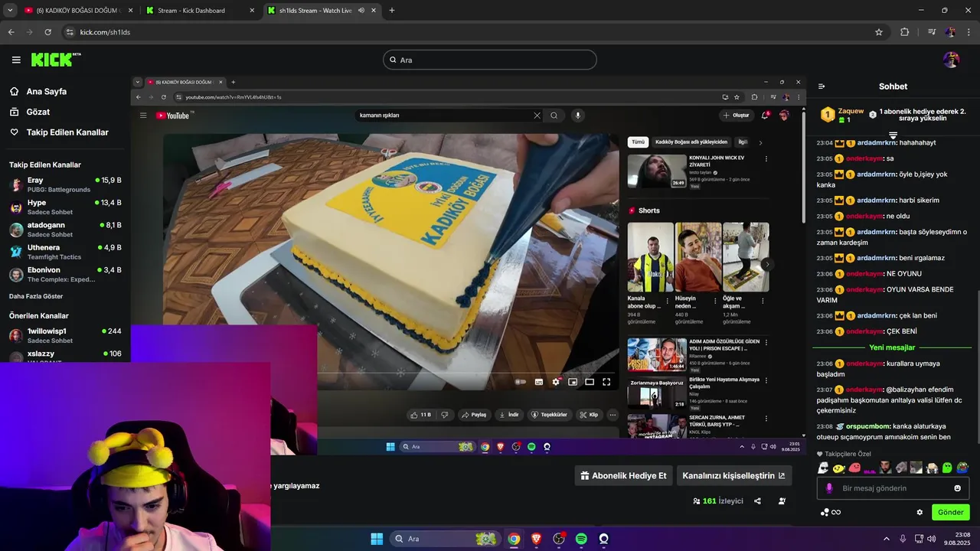Switch to KADIKÖY BOĞASI DOĞUM tab
The image size is (980, 551).
click(78, 11)
